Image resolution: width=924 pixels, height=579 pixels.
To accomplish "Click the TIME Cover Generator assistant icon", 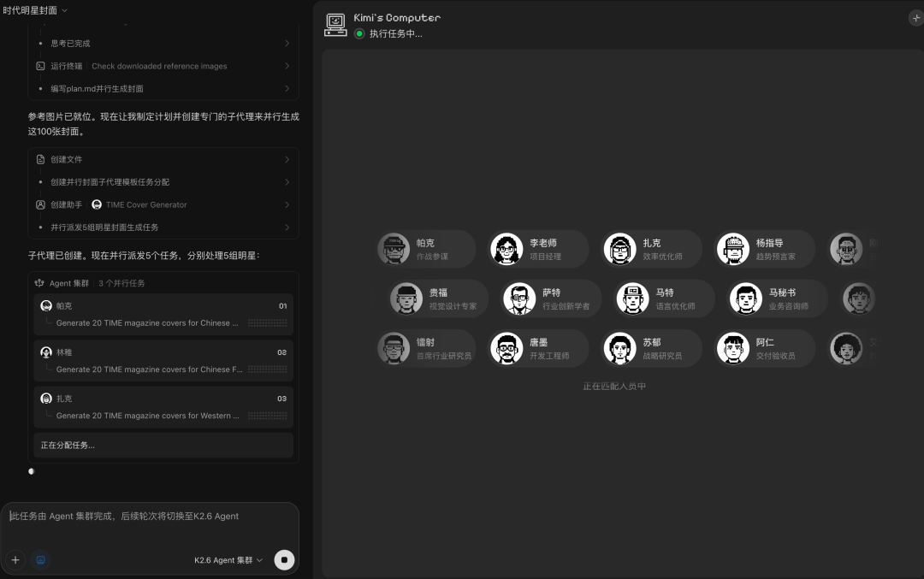I will pyautogui.click(x=95, y=204).
